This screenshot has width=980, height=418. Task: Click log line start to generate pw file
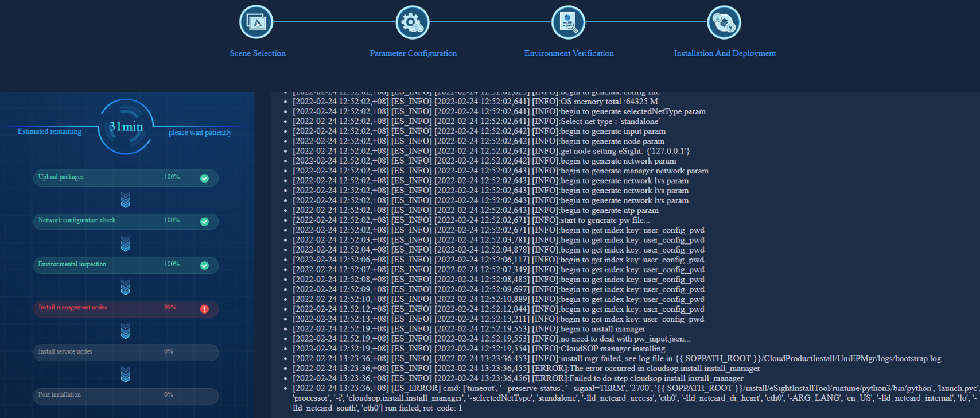click(x=472, y=220)
